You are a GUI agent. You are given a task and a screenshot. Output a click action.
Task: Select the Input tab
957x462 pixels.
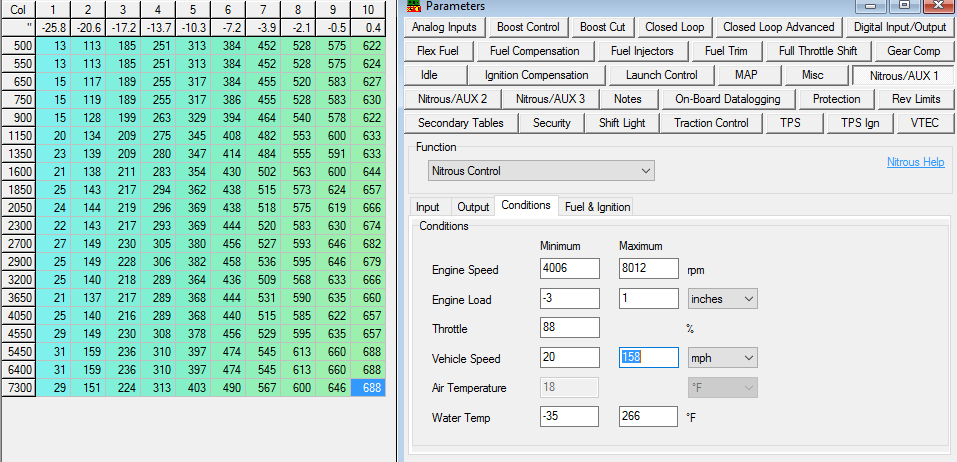click(x=428, y=207)
